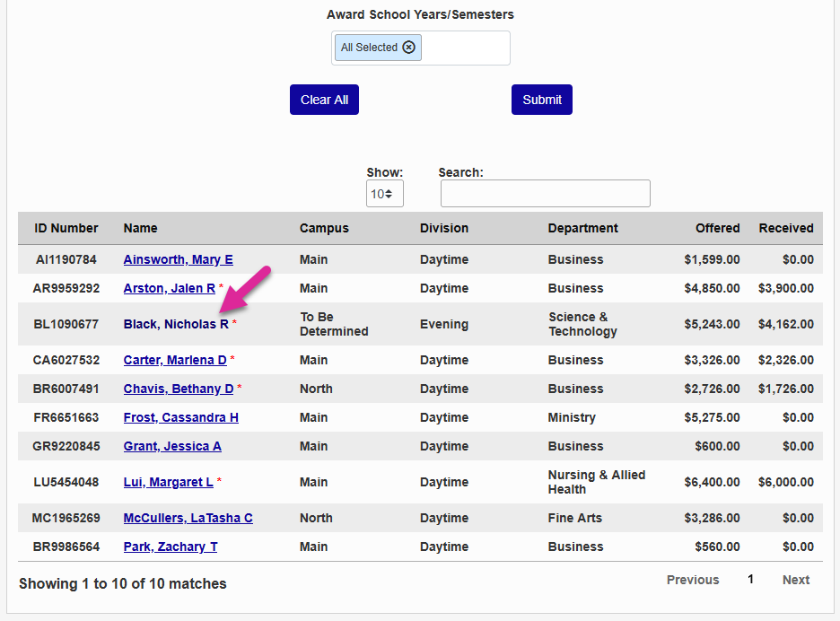Click ID number LU5454048
This screenshot has height=621, width=840.
(x=66, y=482)
